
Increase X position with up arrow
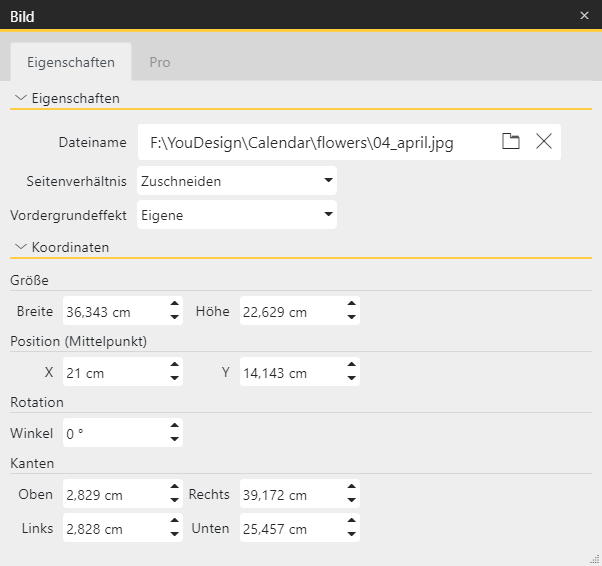[175, 366]
